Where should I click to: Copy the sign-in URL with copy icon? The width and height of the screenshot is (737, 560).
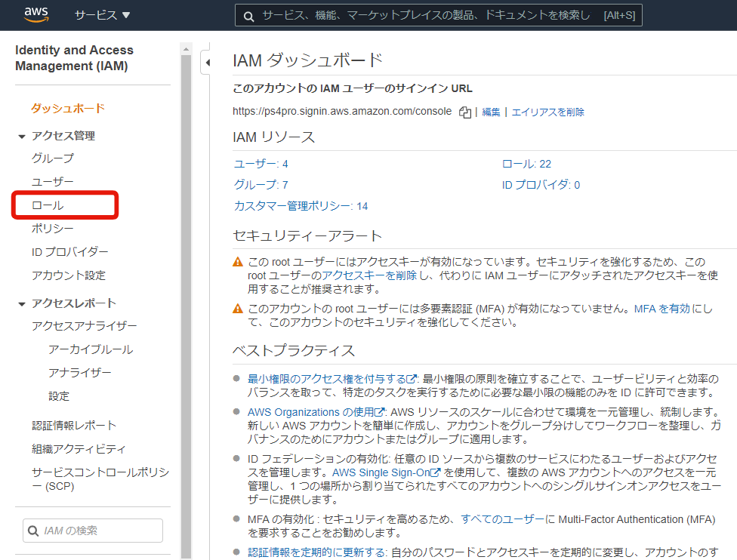click(x=465, y=112)
